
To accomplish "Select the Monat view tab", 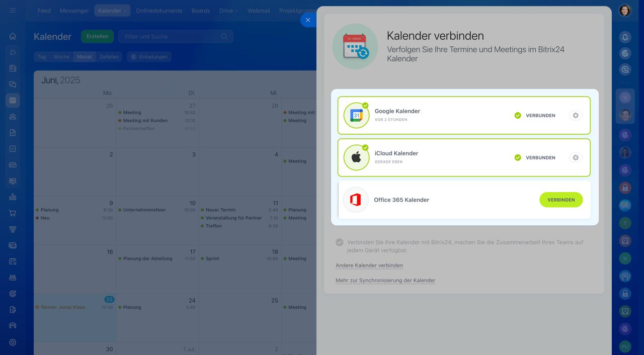I will pyautogui.click(x=85, y=57).
